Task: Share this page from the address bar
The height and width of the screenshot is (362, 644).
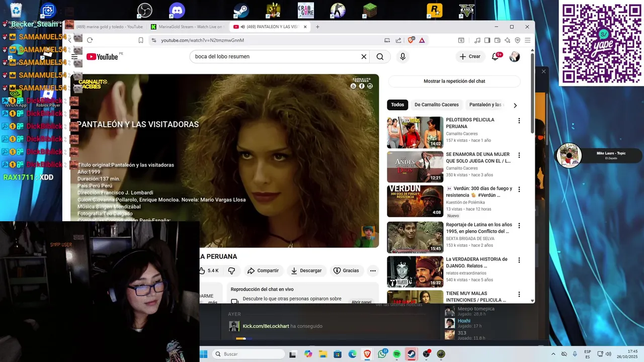Action: [x=398, y=40]
